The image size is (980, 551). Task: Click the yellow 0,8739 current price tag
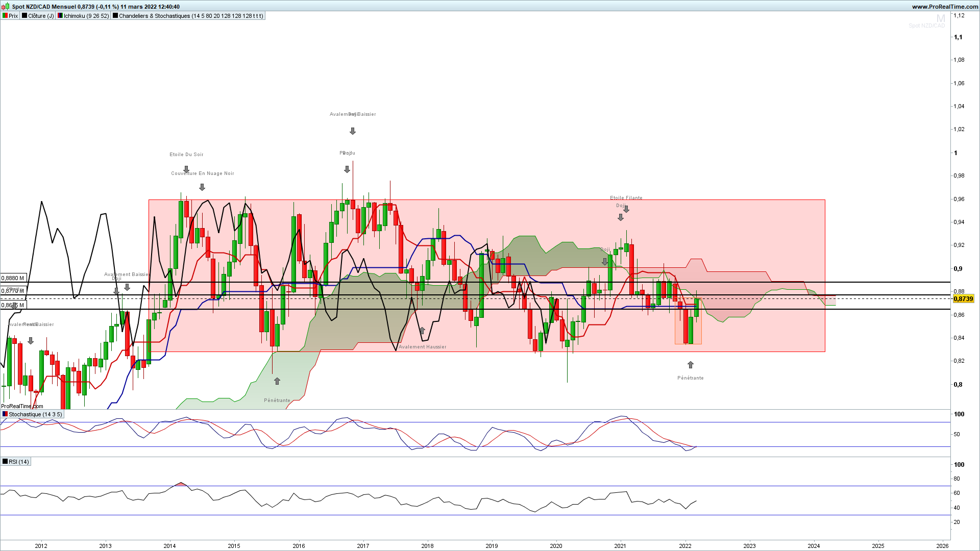[x=964, y=299]
